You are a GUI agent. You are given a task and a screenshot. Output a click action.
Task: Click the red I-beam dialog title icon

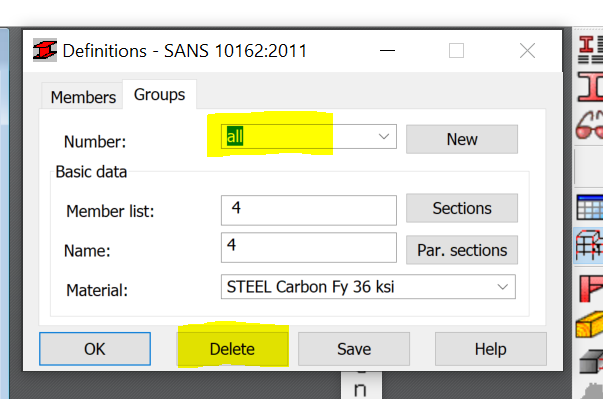[45, 50]
